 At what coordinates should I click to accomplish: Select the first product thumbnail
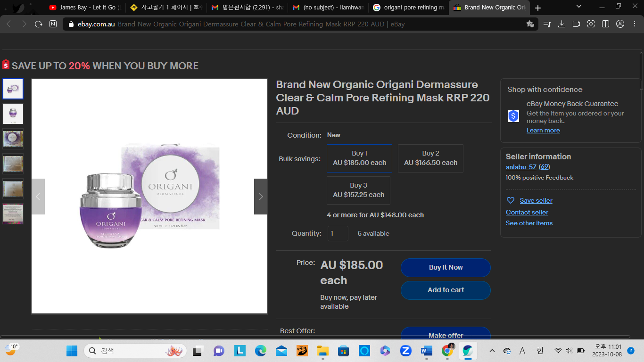(x=13, y=89)
